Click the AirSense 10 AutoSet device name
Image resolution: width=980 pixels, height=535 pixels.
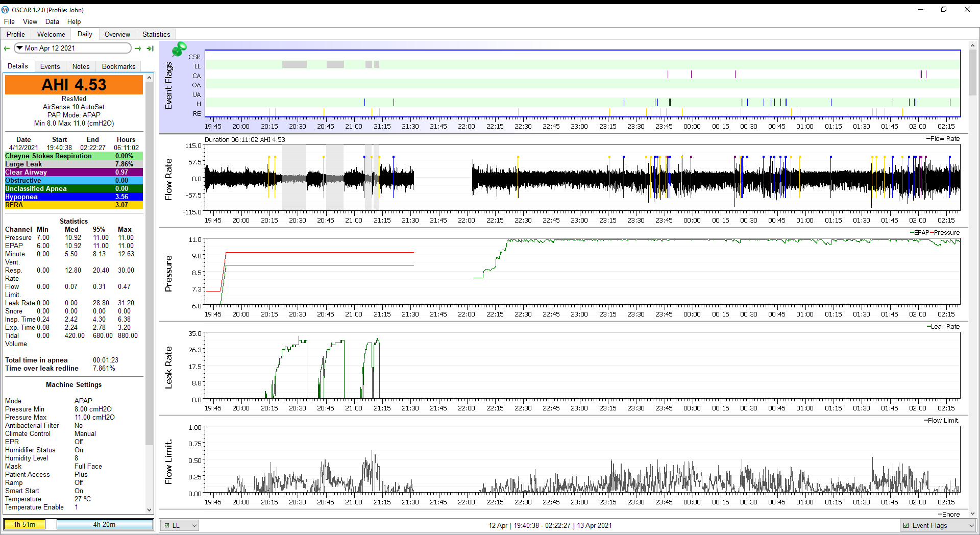click(74, 107)
